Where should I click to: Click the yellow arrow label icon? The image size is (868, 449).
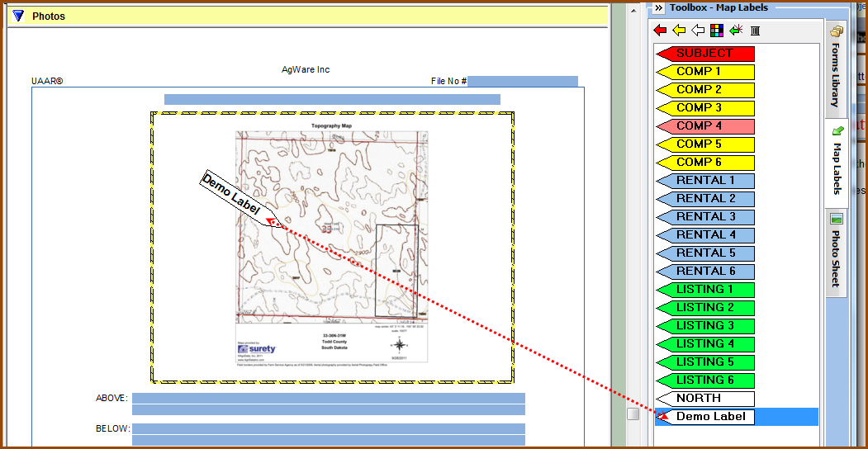click(679, 31)
